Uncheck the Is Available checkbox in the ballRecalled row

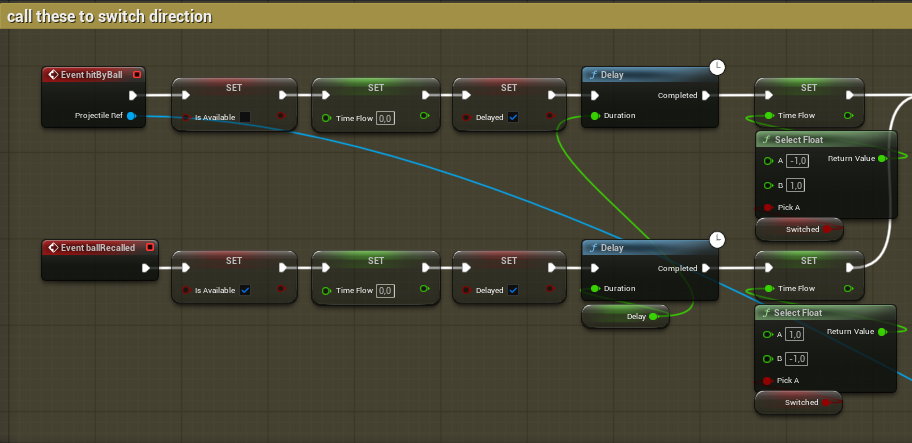click(245, 290)
